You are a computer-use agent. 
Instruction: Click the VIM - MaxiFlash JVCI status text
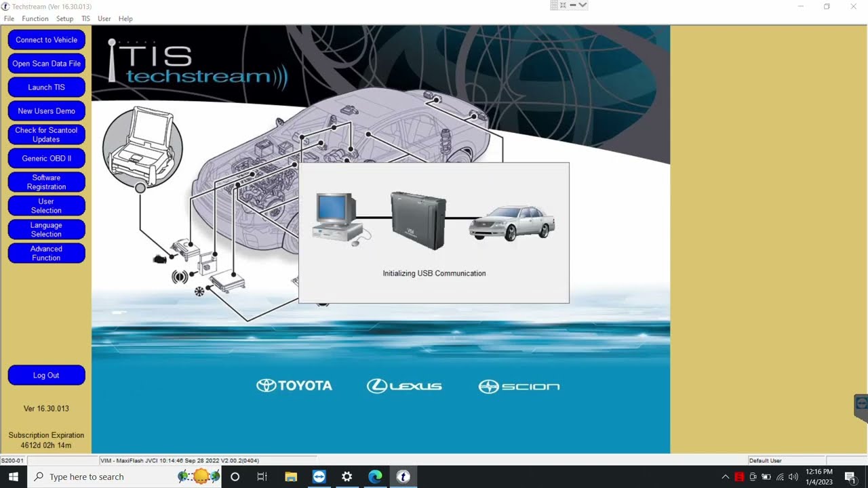(x=180, y=460)
